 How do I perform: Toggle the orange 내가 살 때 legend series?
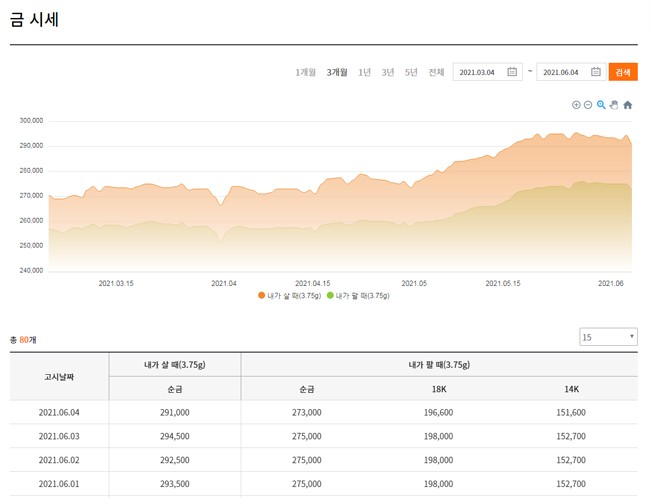pyautogui.click(x=289, y=296)
